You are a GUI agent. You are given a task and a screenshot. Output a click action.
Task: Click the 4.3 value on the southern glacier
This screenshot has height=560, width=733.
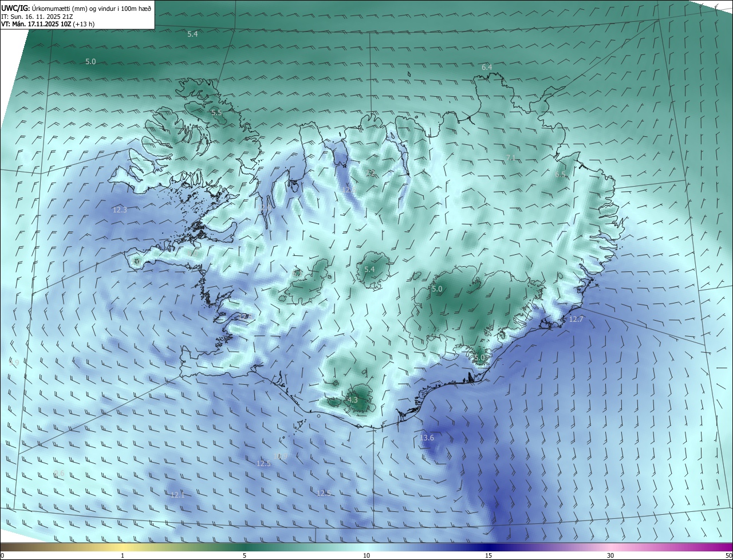pyautogui.click(x=352, y=400)
